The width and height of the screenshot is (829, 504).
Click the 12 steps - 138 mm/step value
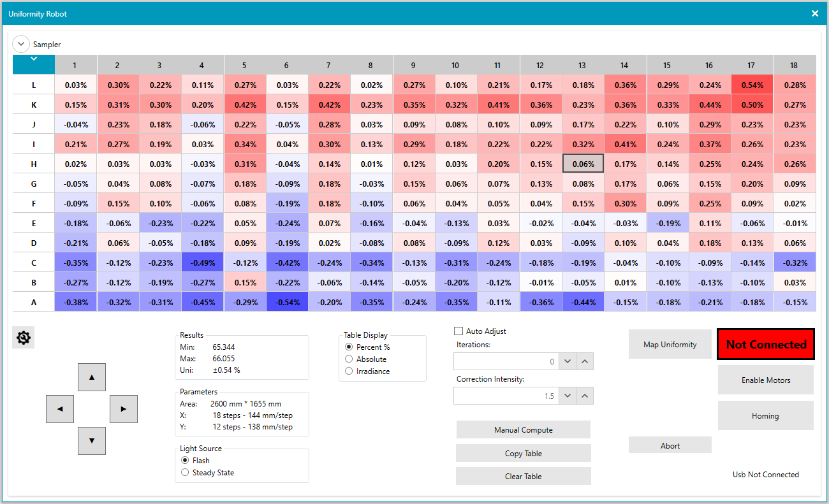(x=253, y=426)
